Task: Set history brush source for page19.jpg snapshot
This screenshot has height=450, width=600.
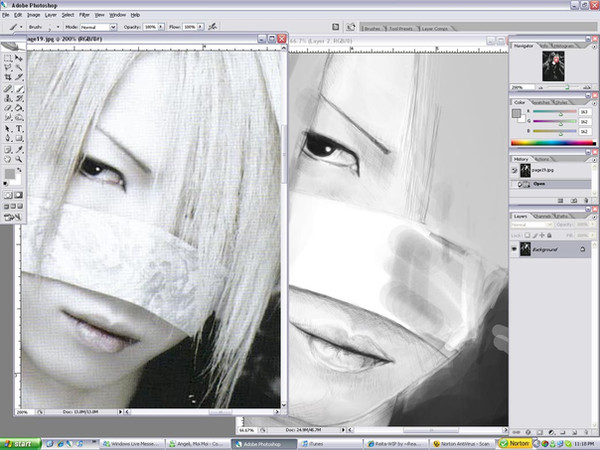Action: 514,170
